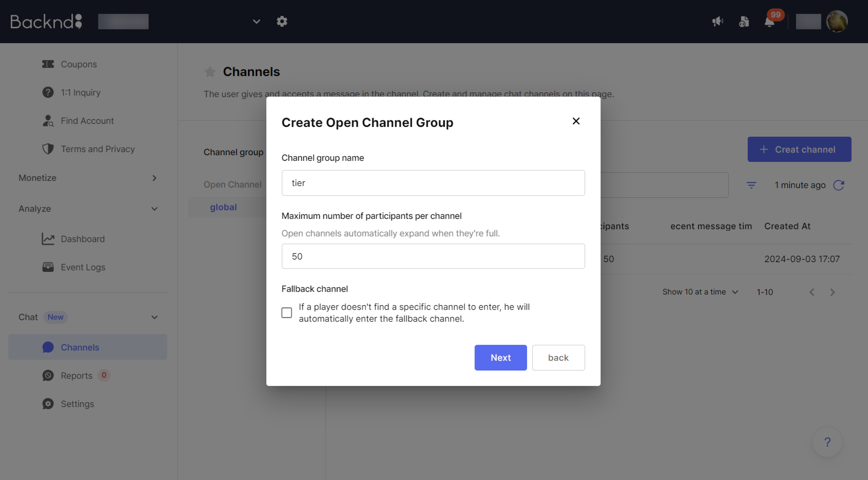
Task: Enable the Fallback channel checkbox
Action: 287,313
